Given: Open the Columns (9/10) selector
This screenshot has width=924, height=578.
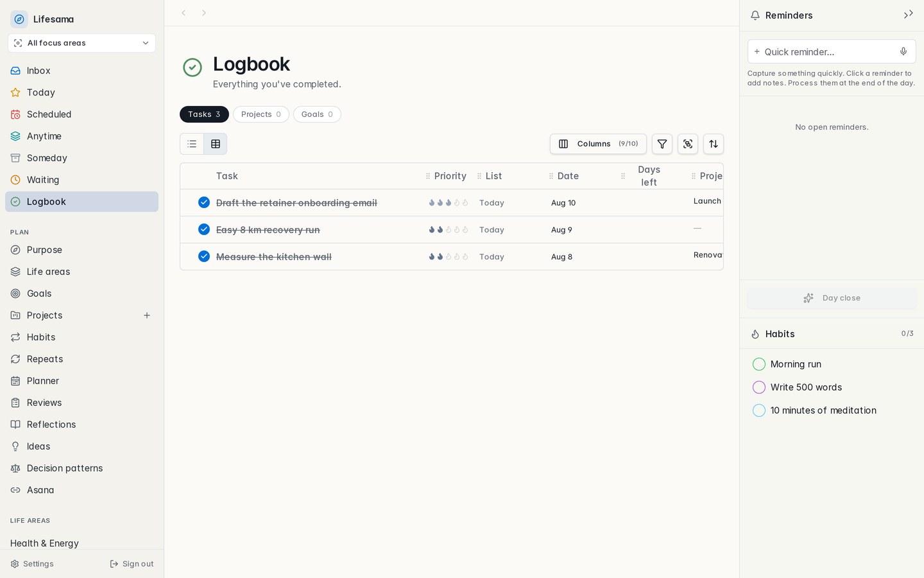Looking at the screenshot, I should pyautogui.click(x=598, y=144).
